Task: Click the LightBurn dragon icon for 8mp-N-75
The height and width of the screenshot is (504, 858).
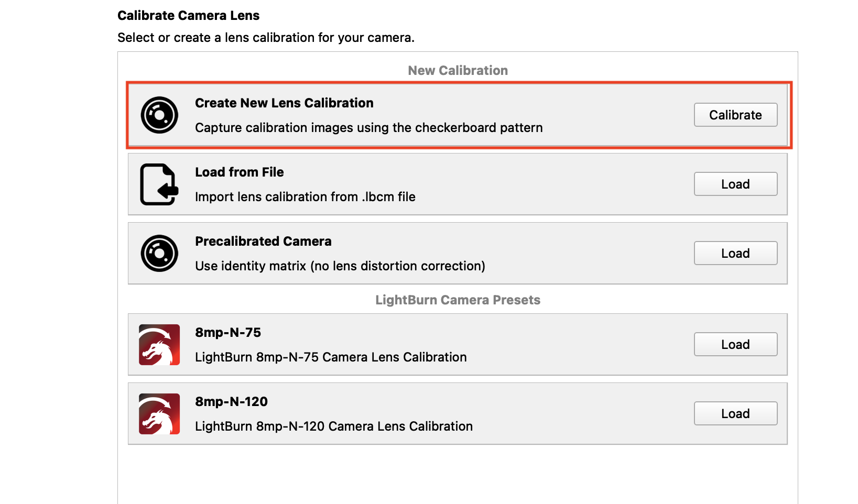Action: tap(159, 345)
